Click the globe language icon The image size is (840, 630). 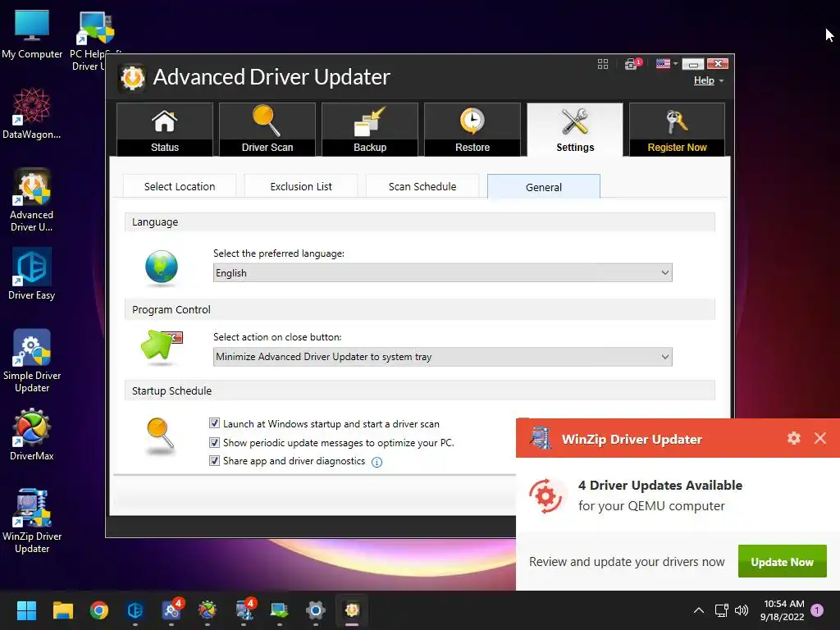click(162, 267)
